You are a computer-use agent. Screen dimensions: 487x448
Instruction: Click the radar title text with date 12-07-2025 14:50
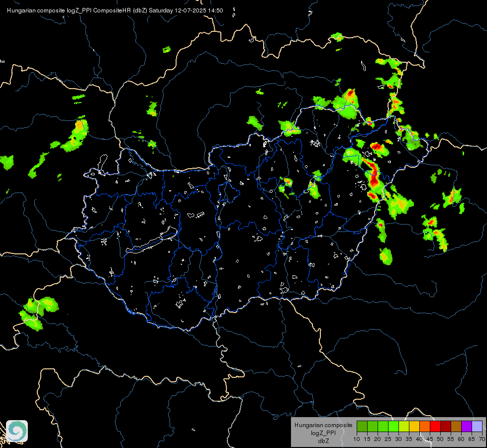coord(115,10)
